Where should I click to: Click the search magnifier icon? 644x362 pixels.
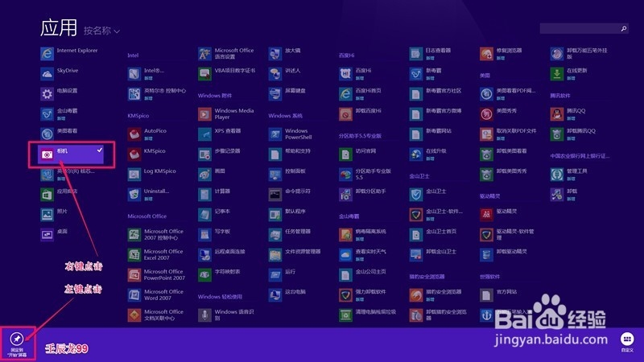pyautogui.click(x=623, y=28)
